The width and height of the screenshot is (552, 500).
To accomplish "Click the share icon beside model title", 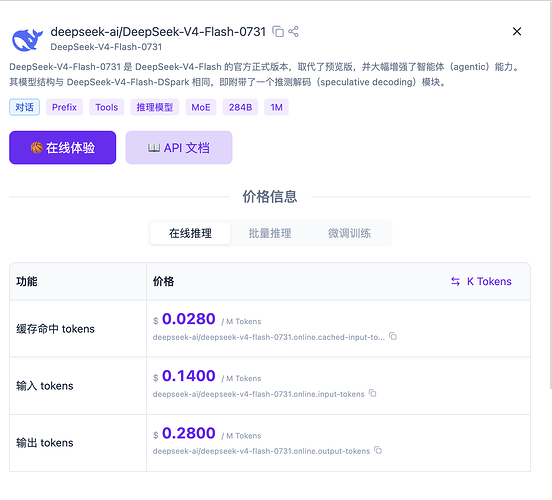I will [x=293, y=31].
